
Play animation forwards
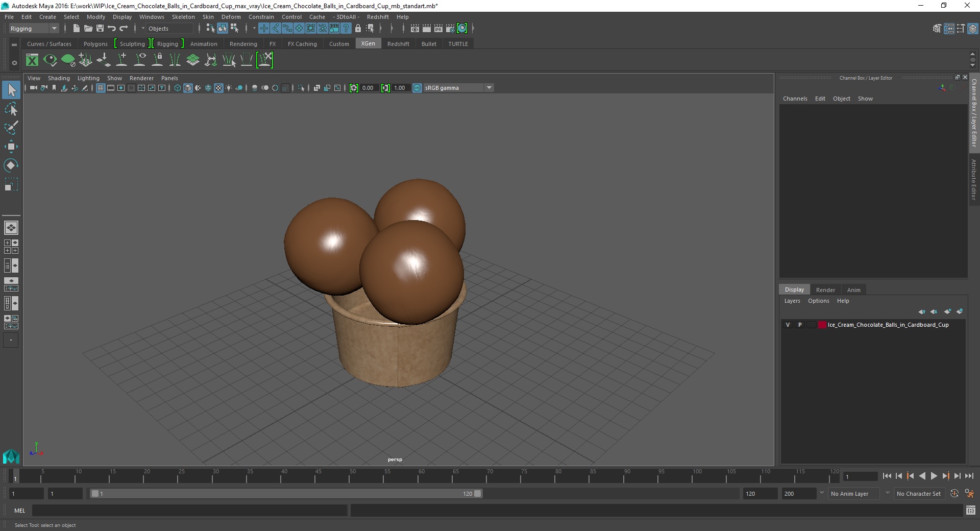click(x=934, y=476)
